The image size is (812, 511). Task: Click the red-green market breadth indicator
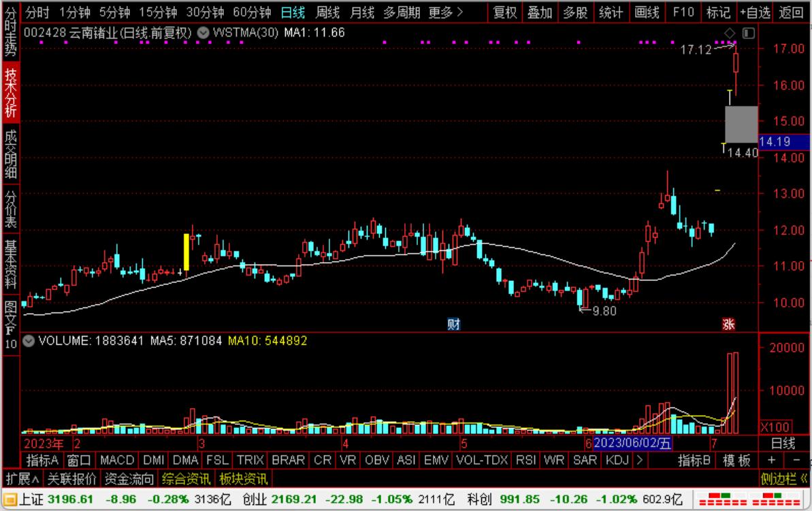point(749,499)
